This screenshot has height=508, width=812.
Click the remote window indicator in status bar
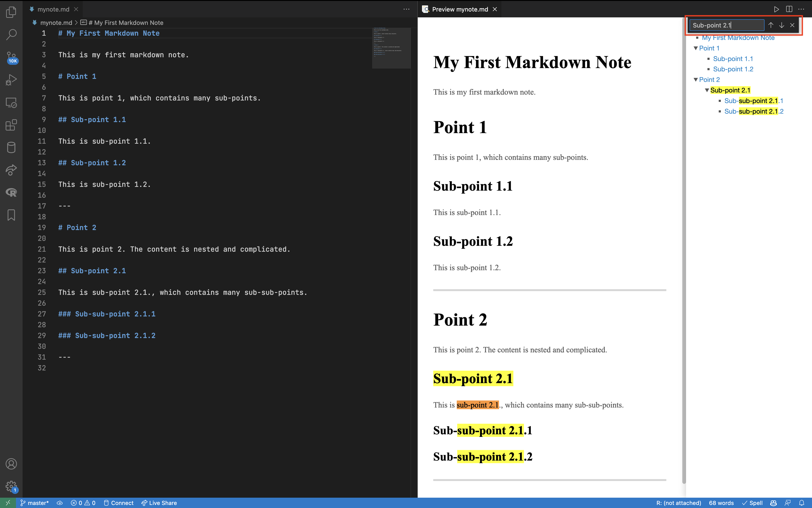pyautogui.click(x=8, y=503)
